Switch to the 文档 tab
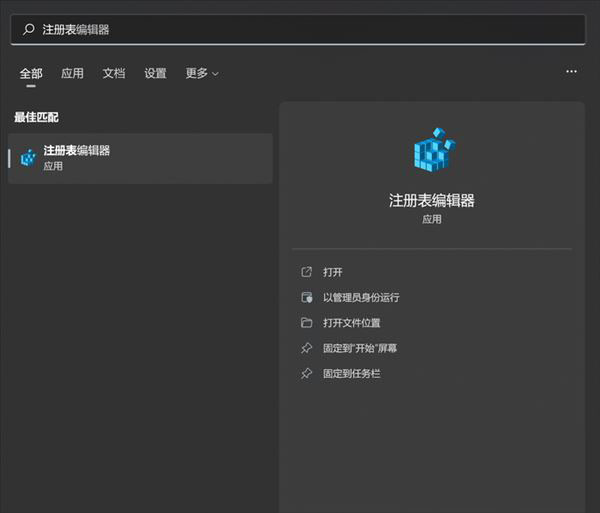Image resolution: width=600 pixels, height=513 pixels. (114, 73)
